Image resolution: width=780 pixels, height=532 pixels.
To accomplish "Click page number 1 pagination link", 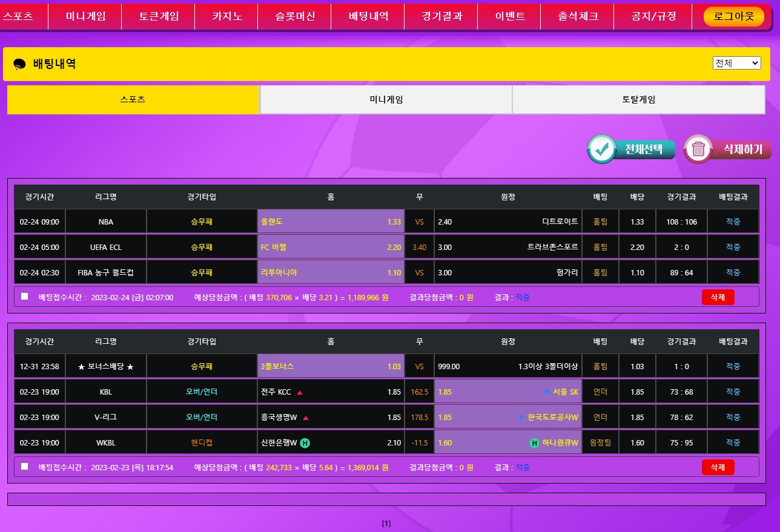I will click(386, 524).
